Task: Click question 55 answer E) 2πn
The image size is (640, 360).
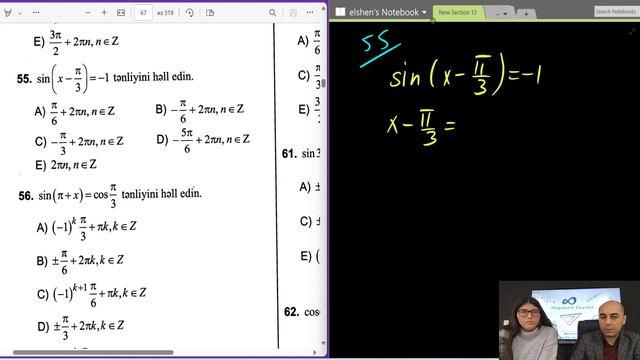Action: [66, 165]
